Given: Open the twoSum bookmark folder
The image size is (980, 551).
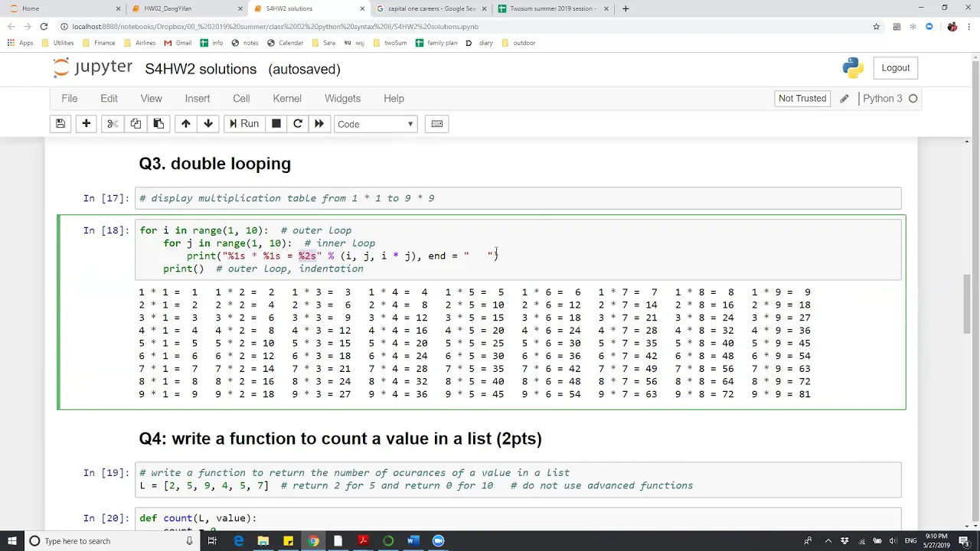Looking at the screenshot, I should [x=390, y=43].
